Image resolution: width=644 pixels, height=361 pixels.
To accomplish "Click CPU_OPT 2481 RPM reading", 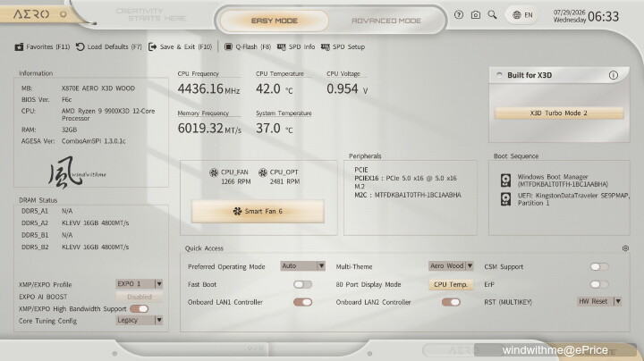I will point(284,181).
